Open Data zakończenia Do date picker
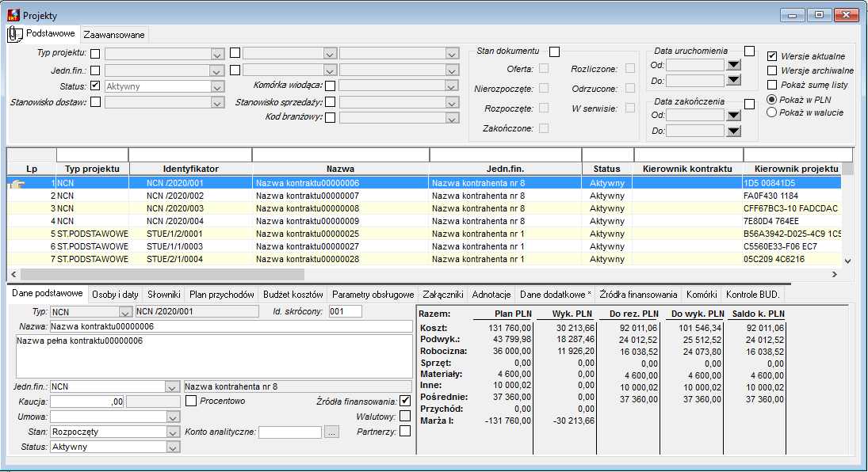Image resolution: width=868 pixels, height=472 pixels. [x=733, y=131]
